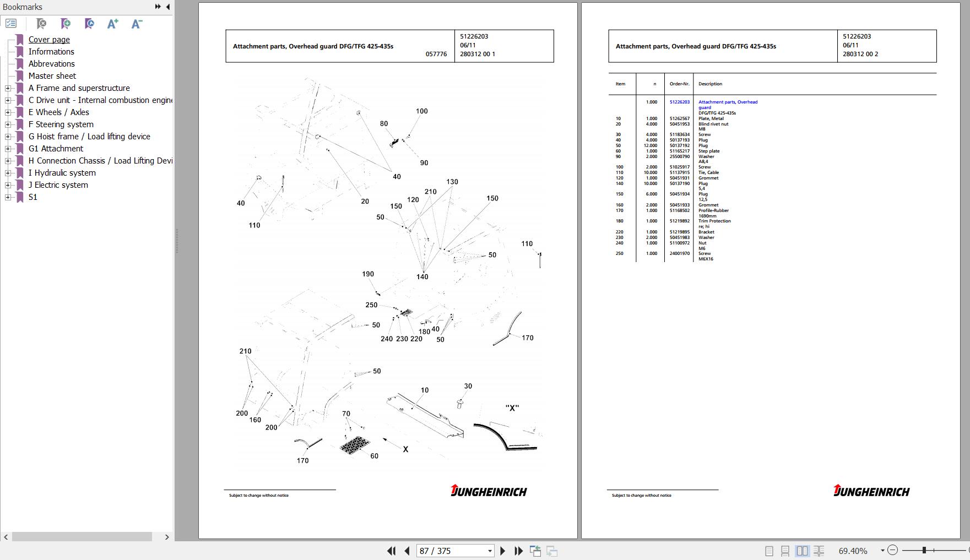
Task: Click Trim Protection description
Action: click(x=714, y=221)
